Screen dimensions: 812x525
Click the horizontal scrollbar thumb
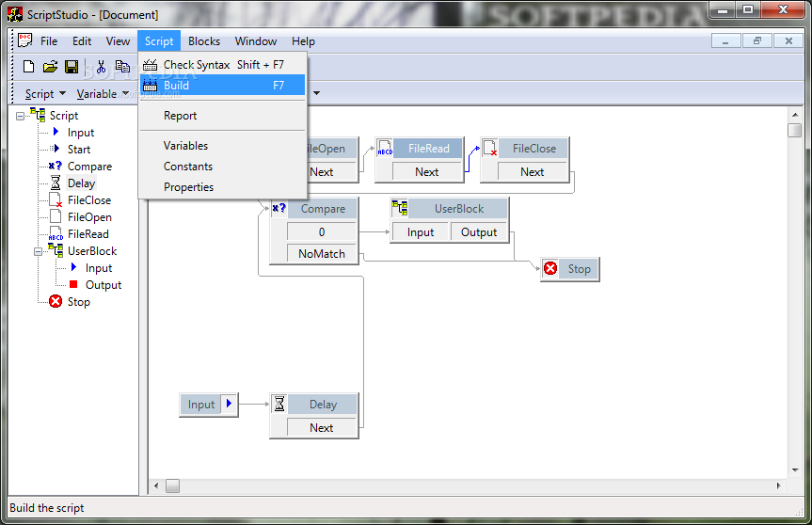172,485
